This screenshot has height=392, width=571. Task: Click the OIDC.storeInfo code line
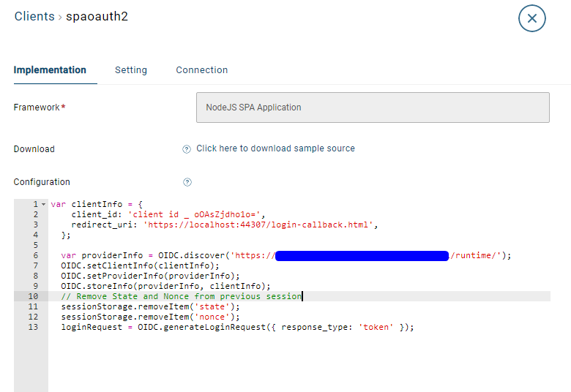(165, 286)
